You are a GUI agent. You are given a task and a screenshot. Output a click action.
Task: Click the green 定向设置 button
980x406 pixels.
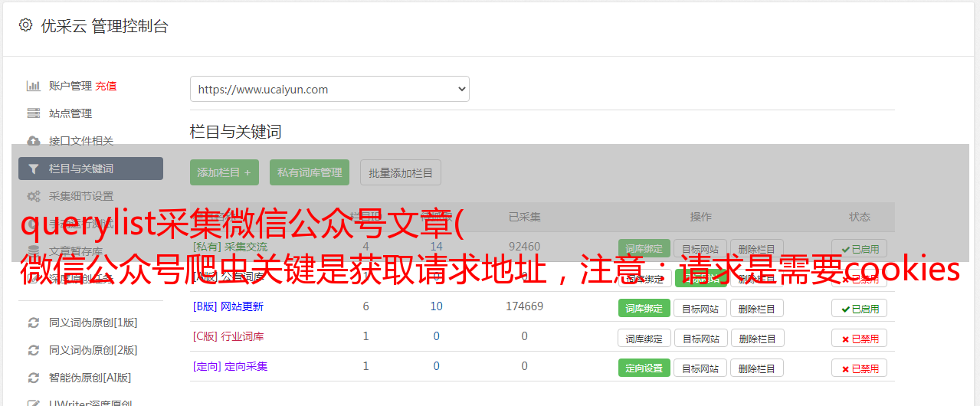coord(644,368)
